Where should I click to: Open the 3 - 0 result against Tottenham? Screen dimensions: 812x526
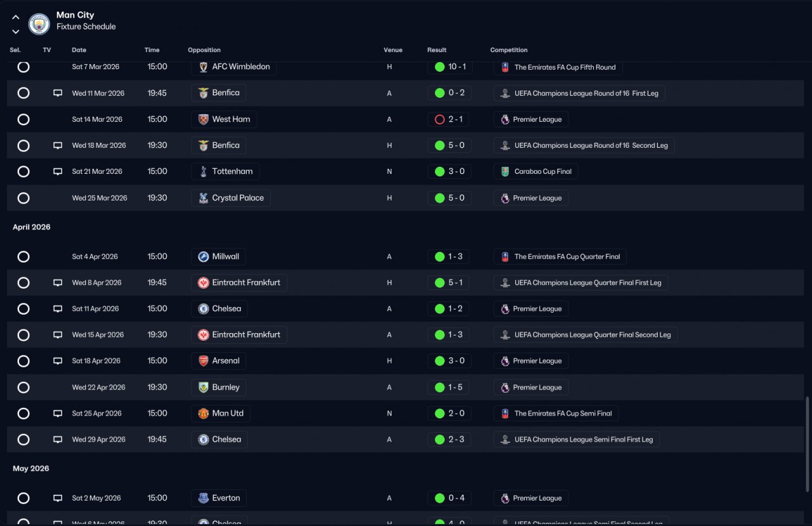click(x=449, y=171)
